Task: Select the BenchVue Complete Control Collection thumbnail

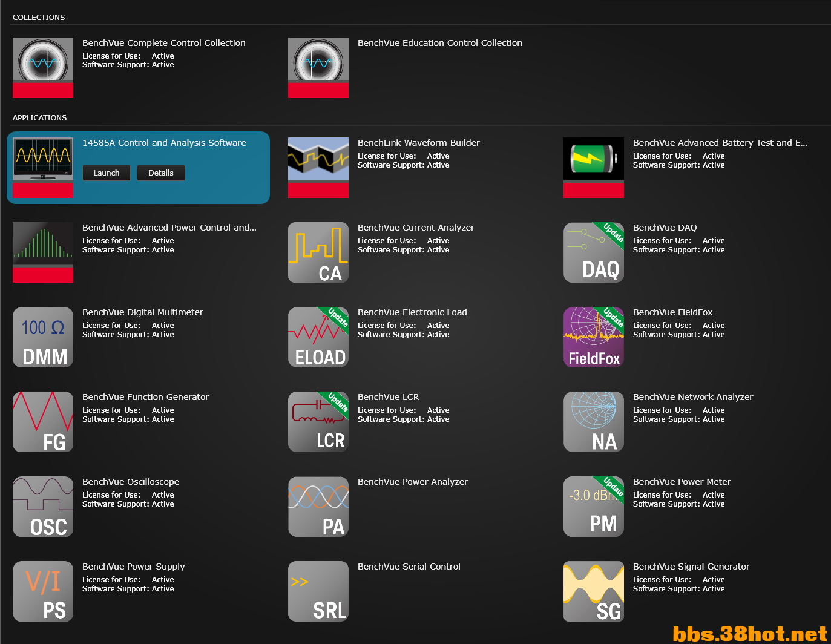Action: tap(43, 68)
